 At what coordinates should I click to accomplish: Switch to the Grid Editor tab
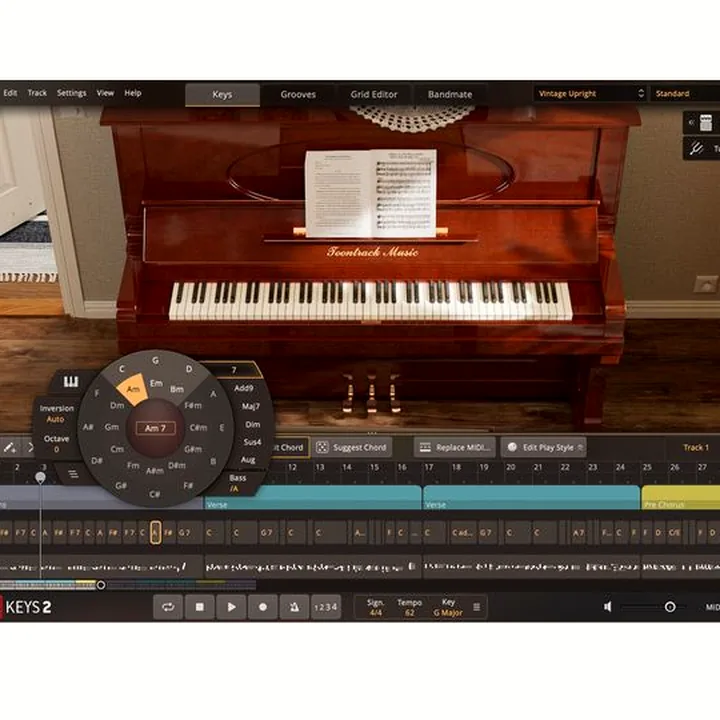pos(374,94)
